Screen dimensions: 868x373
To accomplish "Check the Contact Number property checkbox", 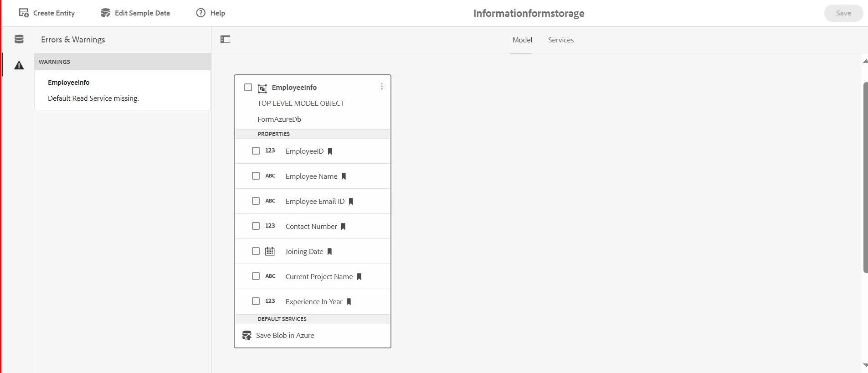I will [256, 226].
